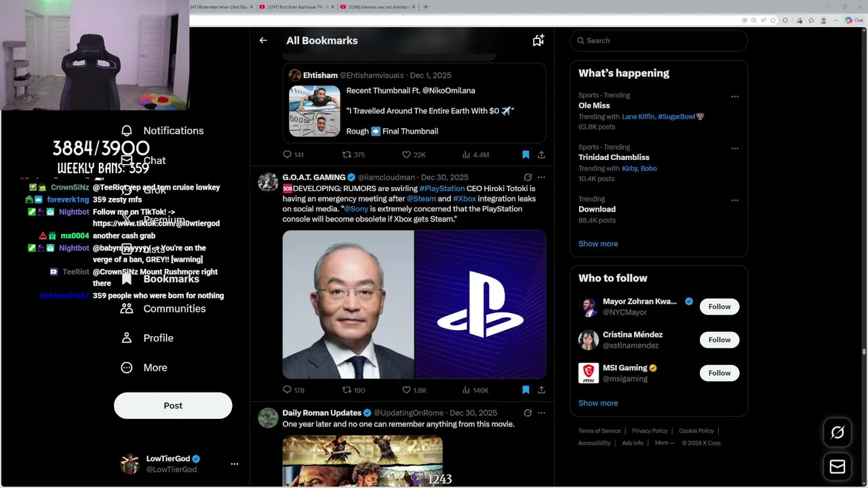The height and width of the screenshot is (488, 868).
Task: Open #SugarBowl trending link
Action: [x=676, y=117]
